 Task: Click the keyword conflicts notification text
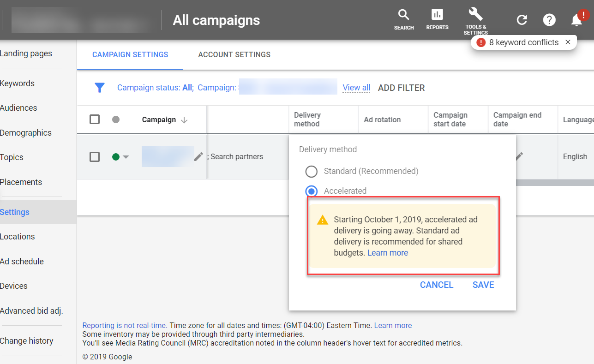[524, 42]
